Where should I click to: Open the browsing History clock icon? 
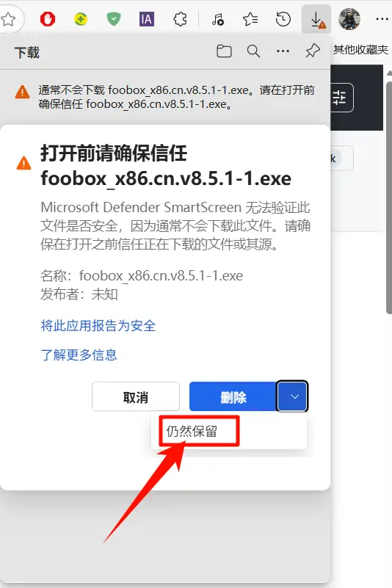(283, 19)
